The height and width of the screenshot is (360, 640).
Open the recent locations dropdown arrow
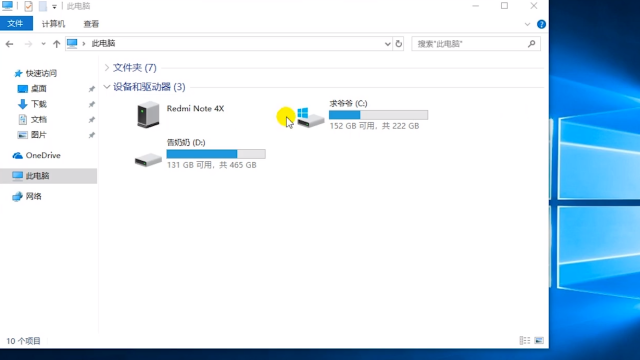[x=43, y=44]
